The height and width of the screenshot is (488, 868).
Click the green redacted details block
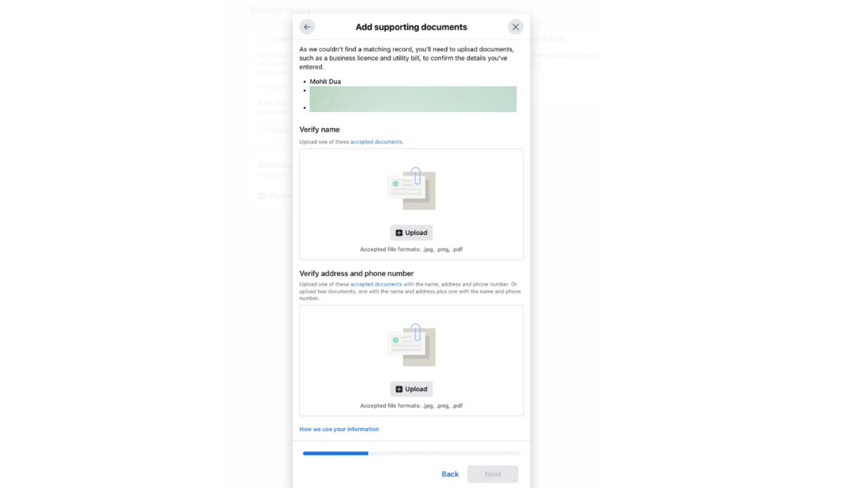tap(413, 99)
